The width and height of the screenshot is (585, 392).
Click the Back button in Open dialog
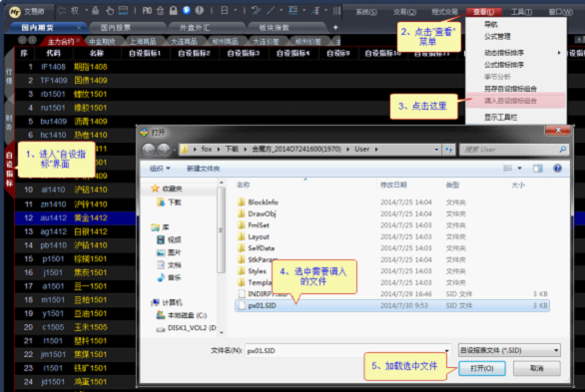[149, 150]
